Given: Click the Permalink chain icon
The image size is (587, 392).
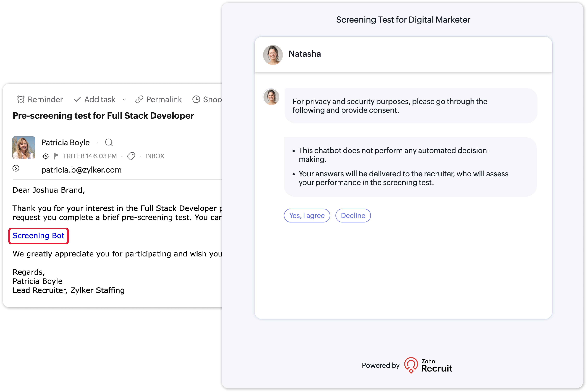Looking at the screenshot, I should pyautogui.click(x=139, y=100).
